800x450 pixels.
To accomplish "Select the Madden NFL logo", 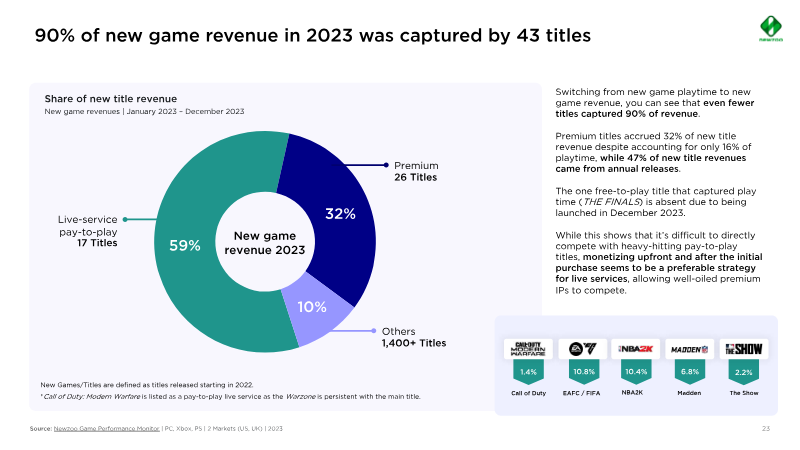I will coord(688,348).
